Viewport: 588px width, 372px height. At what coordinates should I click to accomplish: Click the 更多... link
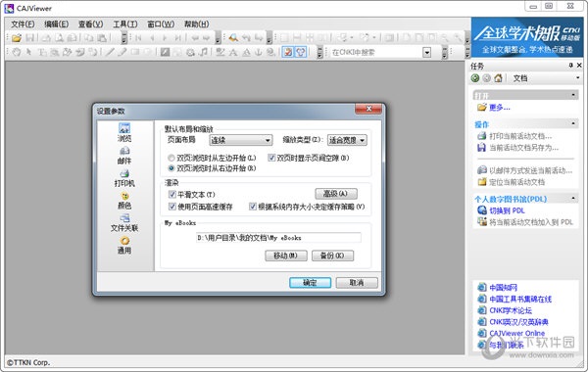(x=500, y=108)
